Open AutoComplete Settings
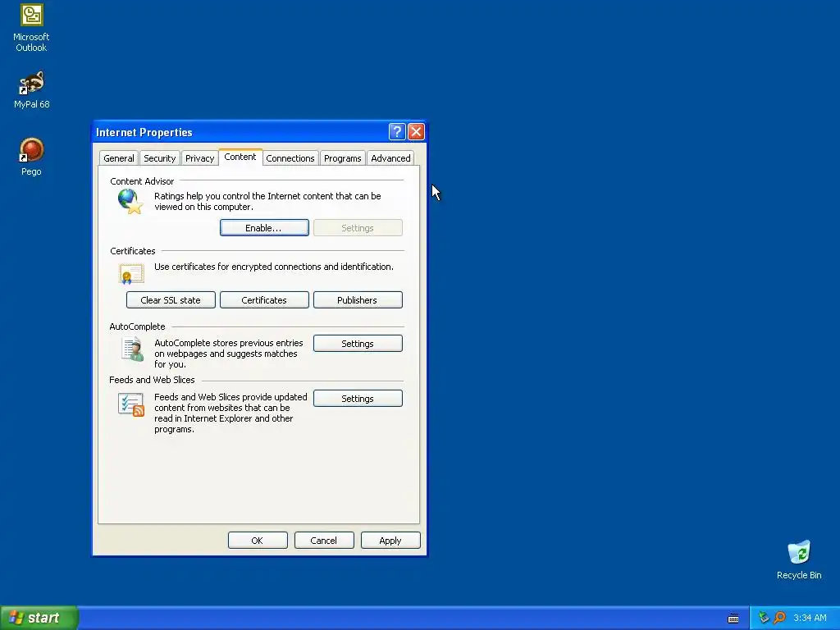This screenshot has height=630, width=840. (358, 344)
